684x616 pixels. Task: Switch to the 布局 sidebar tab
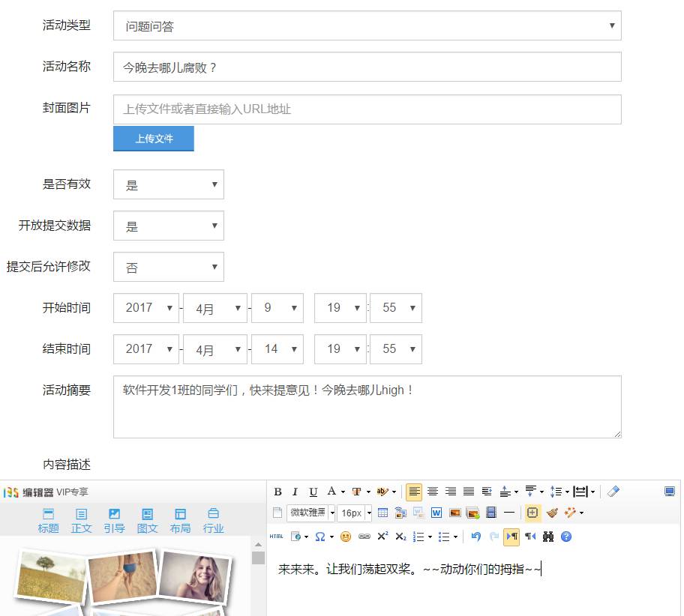click(180, 519)
